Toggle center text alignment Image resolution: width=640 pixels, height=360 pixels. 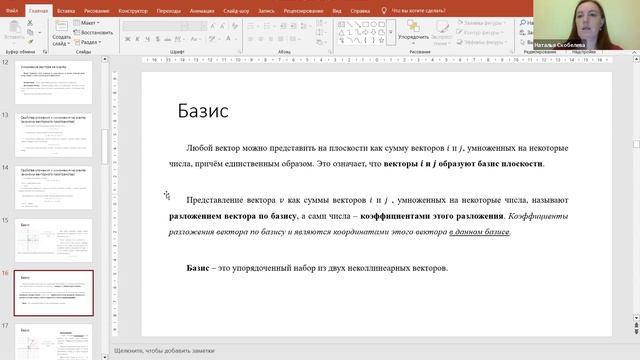(260, 39)
